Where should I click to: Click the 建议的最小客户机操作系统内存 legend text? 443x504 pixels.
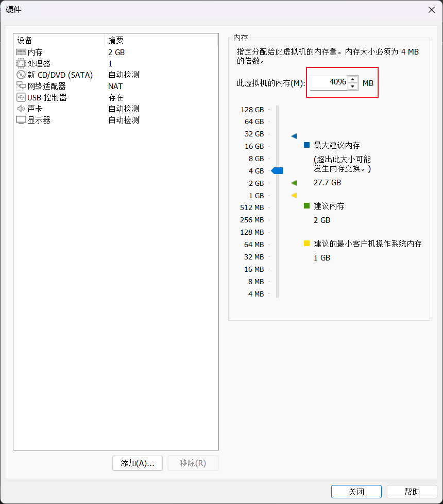[x=368, y=244]
